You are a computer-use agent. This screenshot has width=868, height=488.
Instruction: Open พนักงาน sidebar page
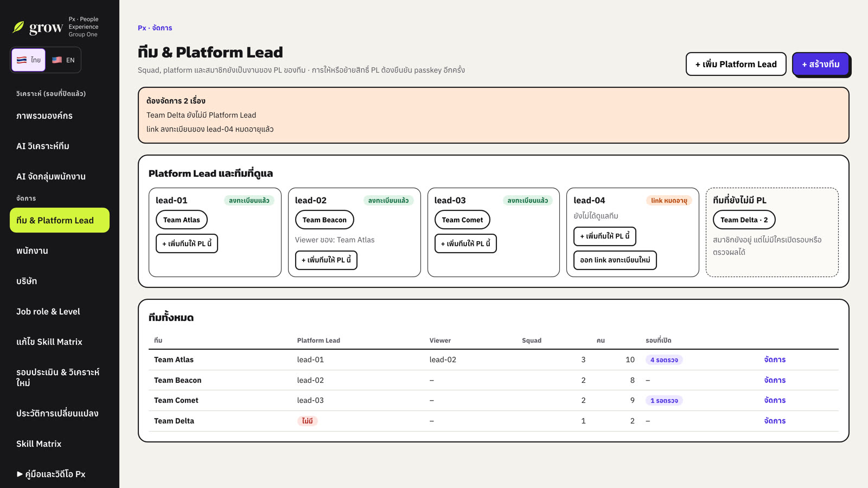point(60,251)
